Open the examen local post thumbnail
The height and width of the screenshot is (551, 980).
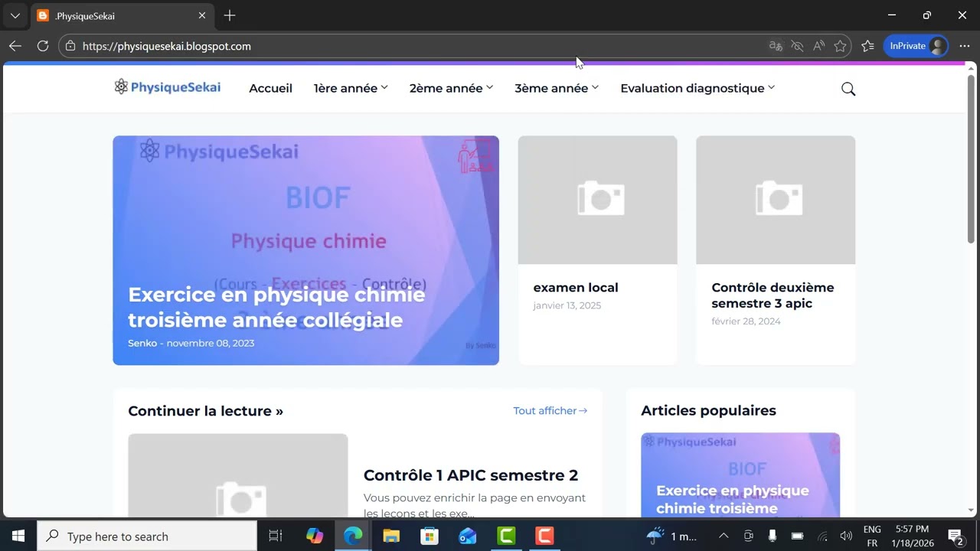tap(598, 200)
